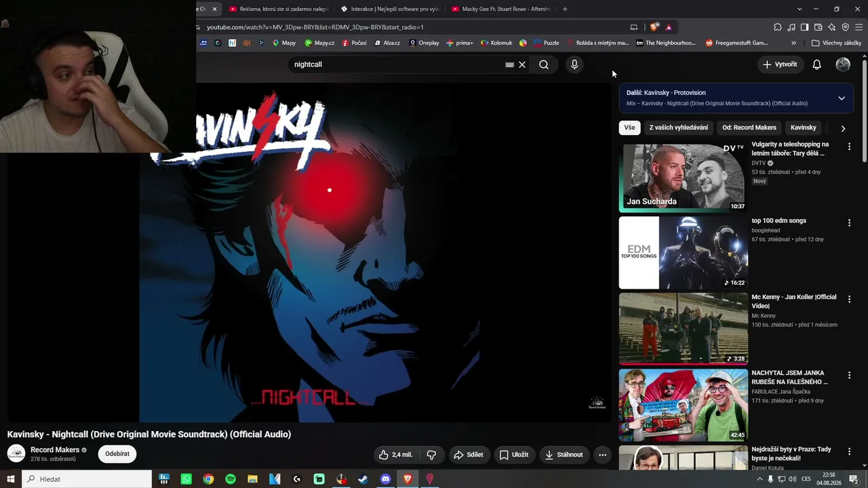Open the browser extensions puzzle icon

[778, 27]
